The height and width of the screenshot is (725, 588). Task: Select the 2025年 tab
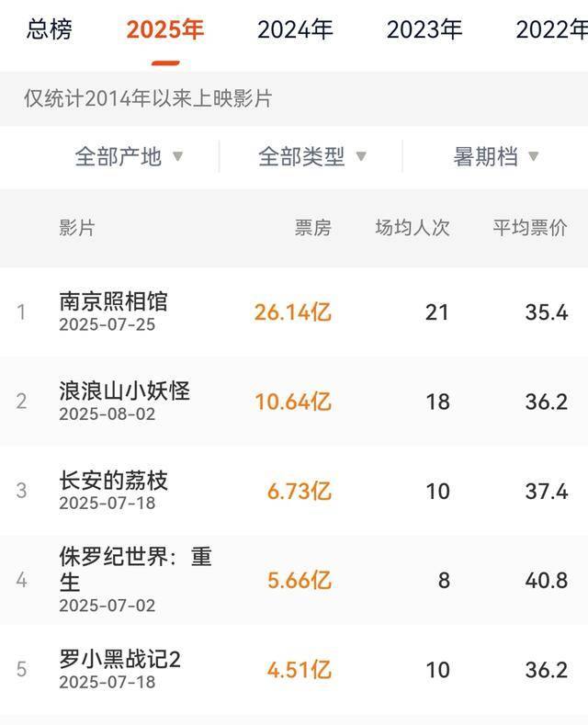click(165, 29)
